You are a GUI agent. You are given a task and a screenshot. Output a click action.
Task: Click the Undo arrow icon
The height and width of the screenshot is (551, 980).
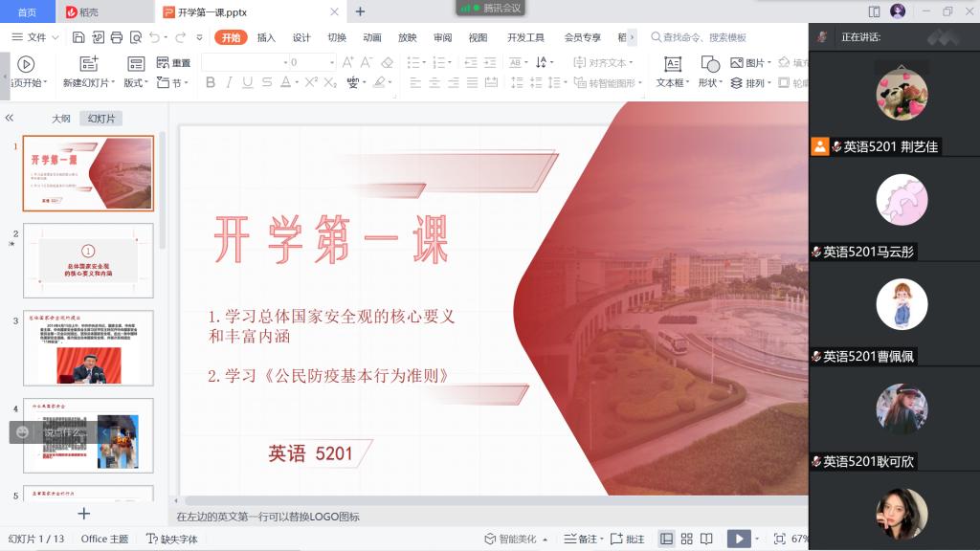point(154,37)
